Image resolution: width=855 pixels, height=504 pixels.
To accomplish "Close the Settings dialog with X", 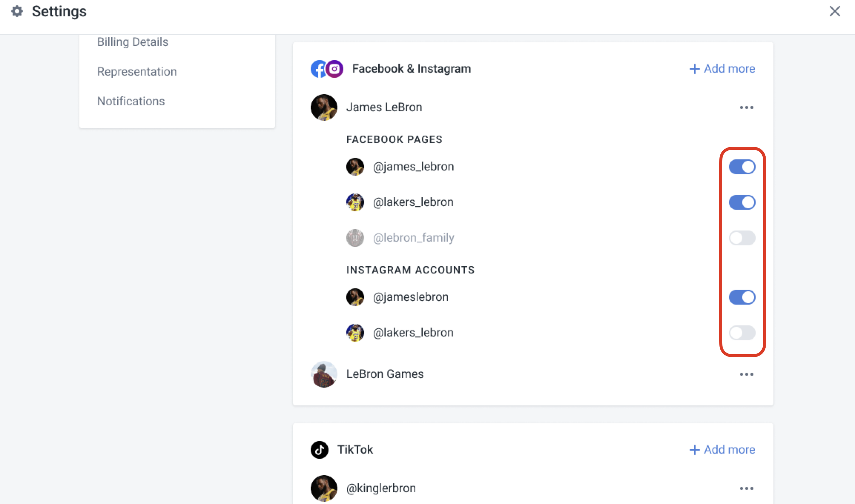I will tap(835, 11).
